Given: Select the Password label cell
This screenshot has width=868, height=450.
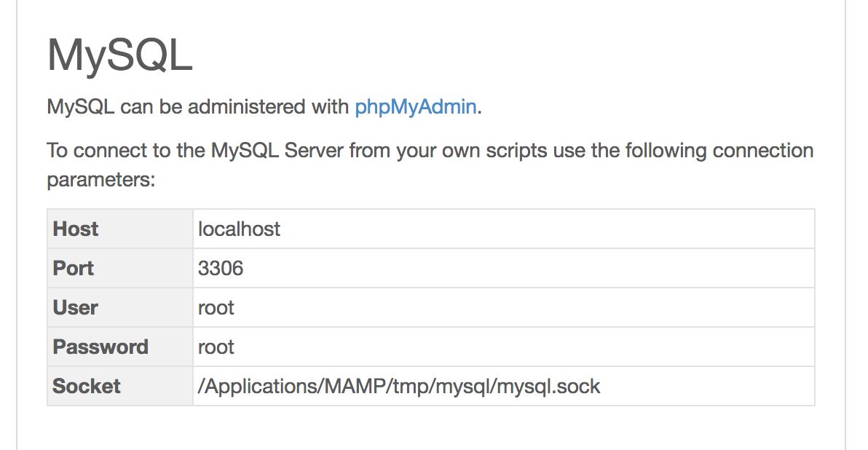Looking at the screenshot, I should [x=100, y=347].
